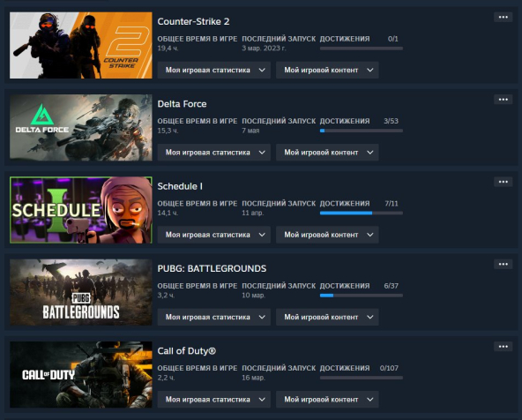522x420 pixels.
Task: Expand Schedule I game content dropdown
Action: 327,235
